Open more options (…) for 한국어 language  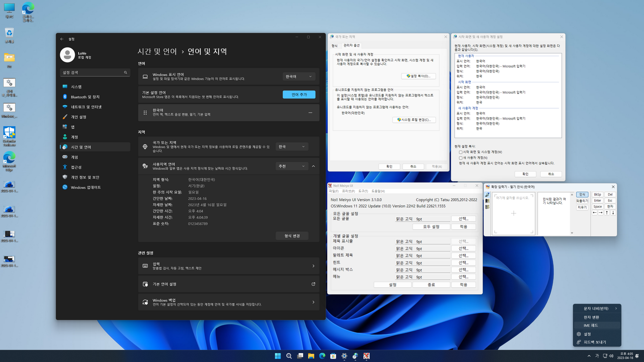click(310, 113)
